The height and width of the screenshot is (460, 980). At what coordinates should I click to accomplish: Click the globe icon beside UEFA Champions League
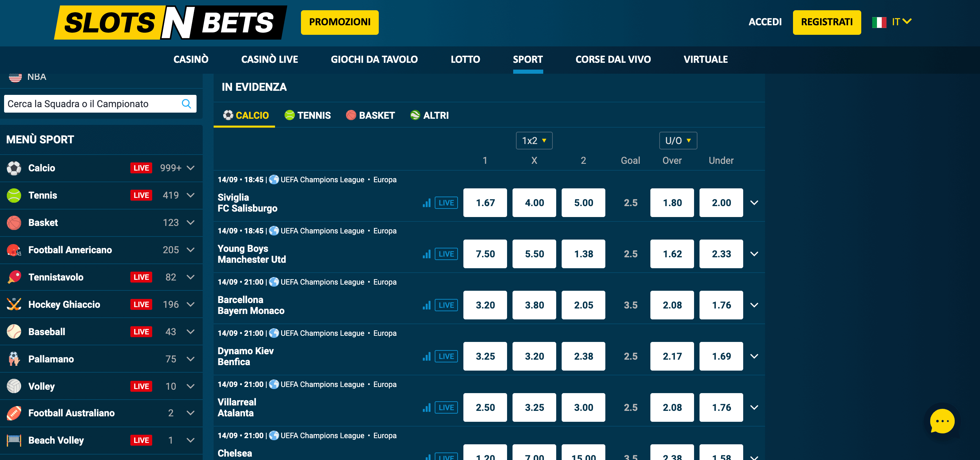tap(274, 179)
